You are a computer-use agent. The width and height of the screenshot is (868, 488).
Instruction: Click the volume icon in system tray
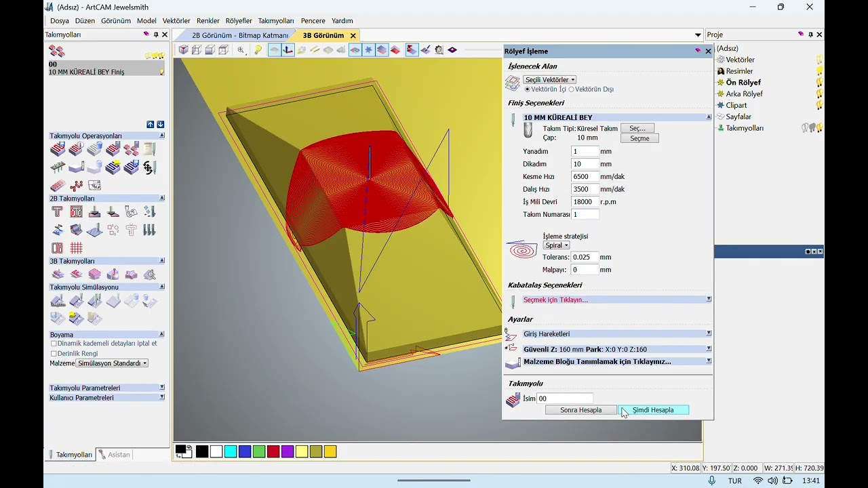coord(772,481)
